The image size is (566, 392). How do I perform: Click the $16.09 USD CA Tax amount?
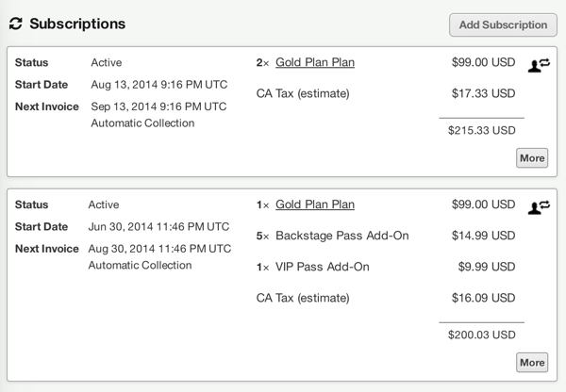tap(483, 298)
